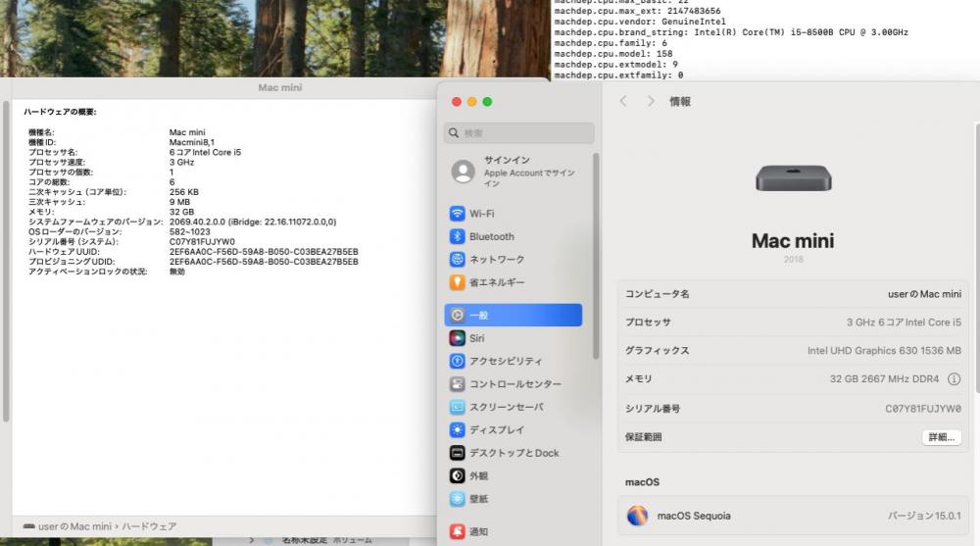Click バージョン15.0.1 text
This screenshot has width=980, height=546.
pos(924,516)
